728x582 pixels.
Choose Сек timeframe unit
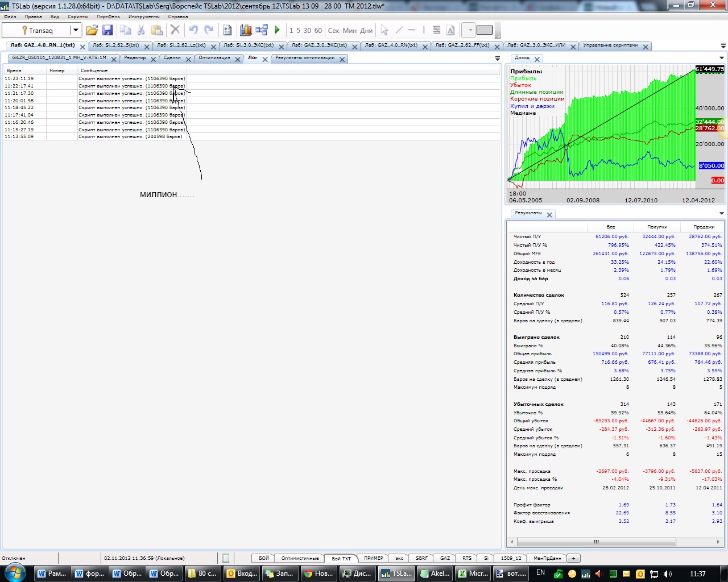[x=334, y=31]
